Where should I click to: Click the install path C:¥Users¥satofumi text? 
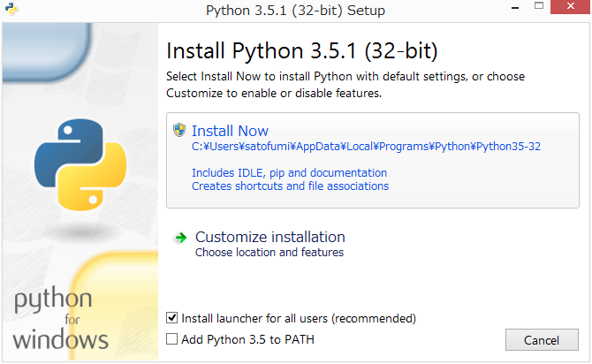click(366, 147)
